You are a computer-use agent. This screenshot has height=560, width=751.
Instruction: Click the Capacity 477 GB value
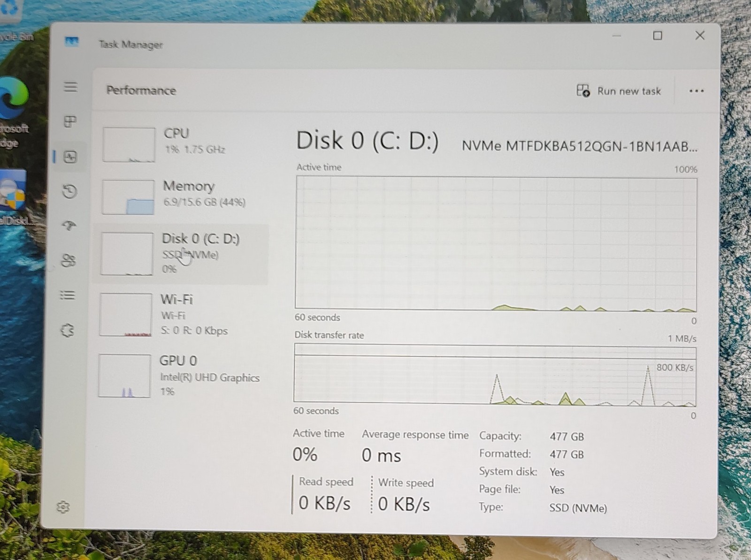coord(567,437)
